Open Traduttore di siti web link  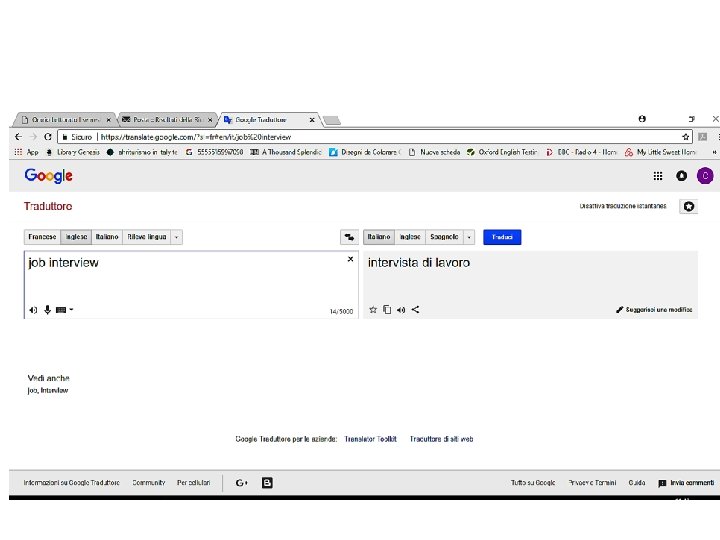point(441,439)
